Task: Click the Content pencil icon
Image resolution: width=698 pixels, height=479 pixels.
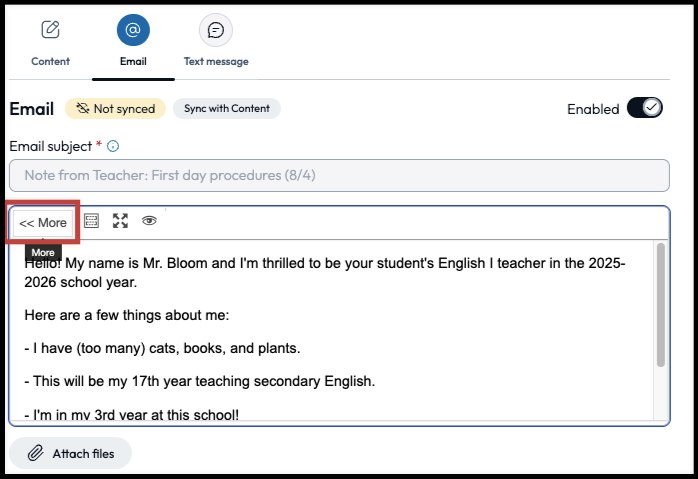Action: pyautogui.click(x=50, y=30)
